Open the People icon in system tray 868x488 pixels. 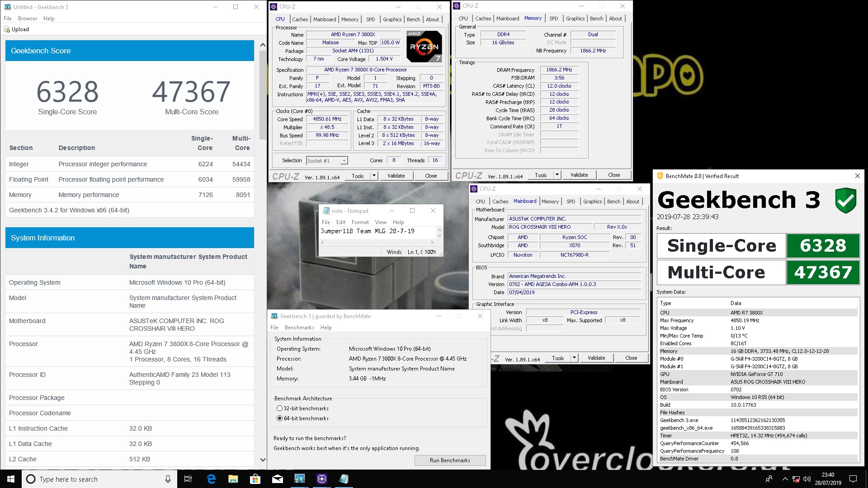[x=769, y=479]
